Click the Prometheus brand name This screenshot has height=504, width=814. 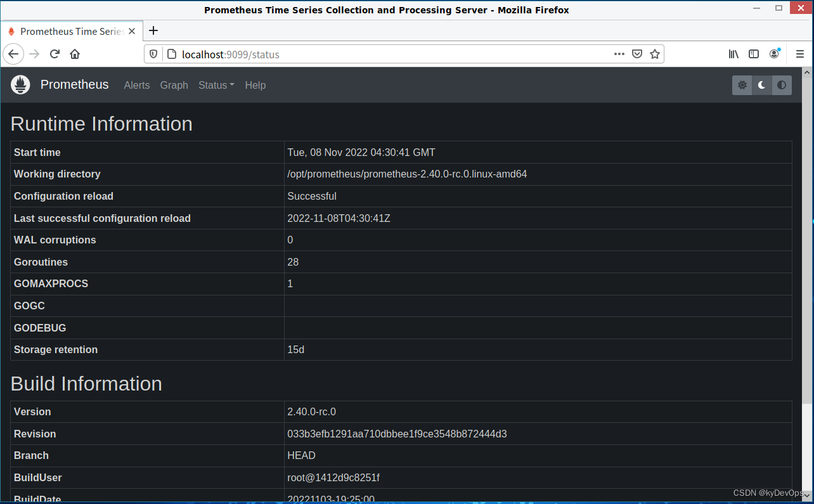click(x=75, y=84)
